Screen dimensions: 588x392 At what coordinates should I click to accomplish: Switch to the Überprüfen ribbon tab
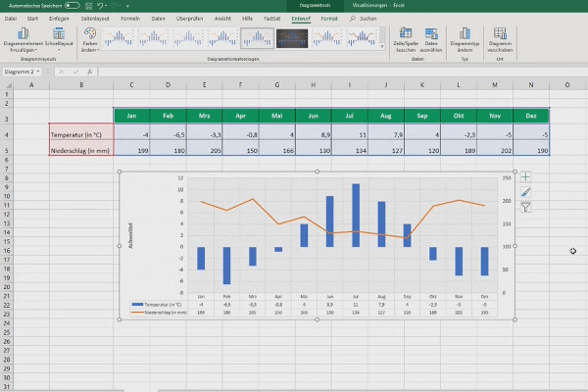(189, 19)
